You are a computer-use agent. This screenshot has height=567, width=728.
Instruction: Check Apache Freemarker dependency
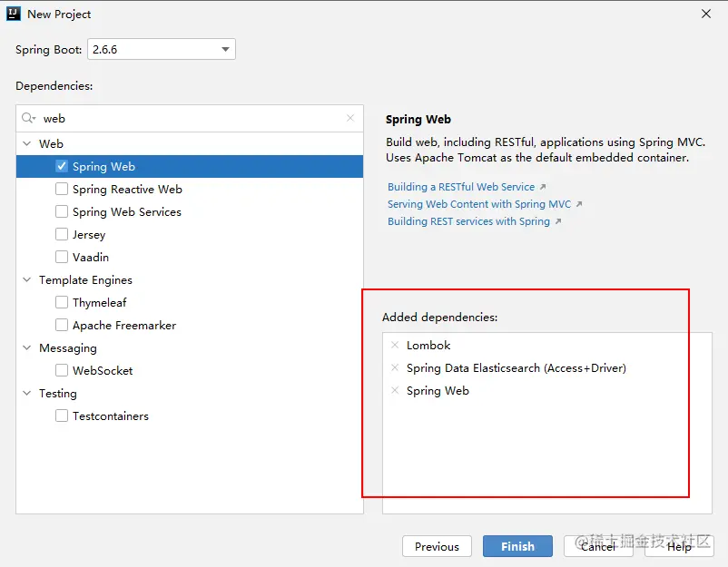click(62, 325)
